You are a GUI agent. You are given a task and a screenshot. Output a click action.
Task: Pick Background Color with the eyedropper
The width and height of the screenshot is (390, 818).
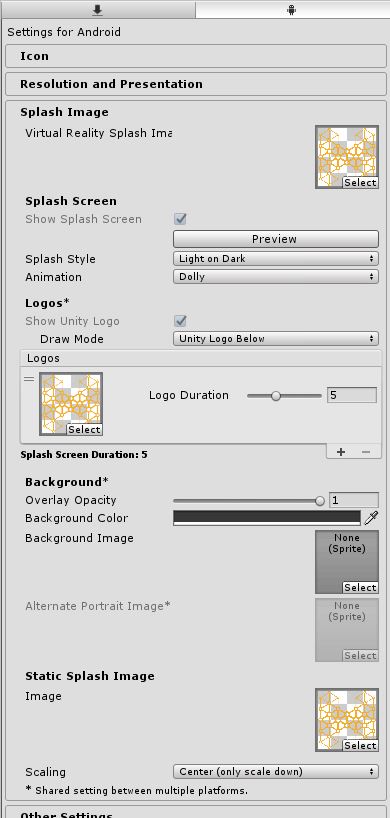click(371, 518)
